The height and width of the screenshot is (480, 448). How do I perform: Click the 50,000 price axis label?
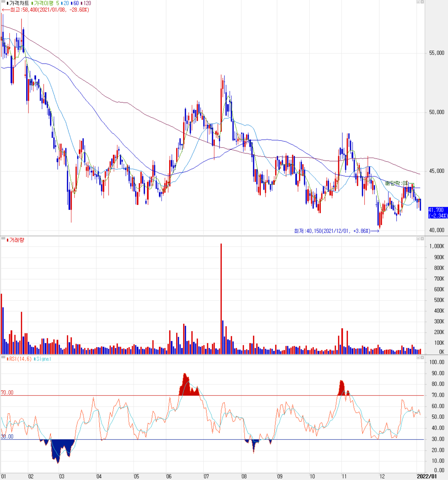436,112
